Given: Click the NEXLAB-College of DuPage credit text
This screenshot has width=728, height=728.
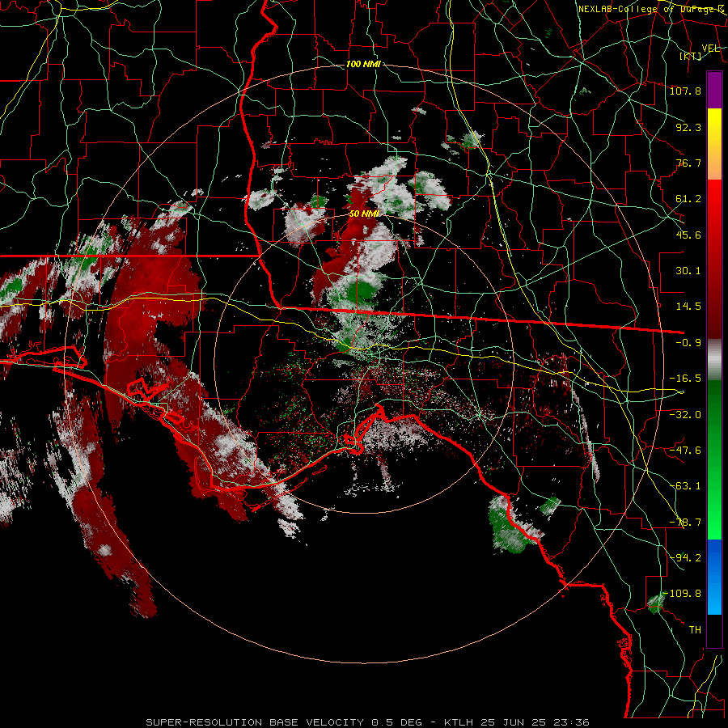Looking at the screenshot, I should pyautogui.click(x=651, y=9).
